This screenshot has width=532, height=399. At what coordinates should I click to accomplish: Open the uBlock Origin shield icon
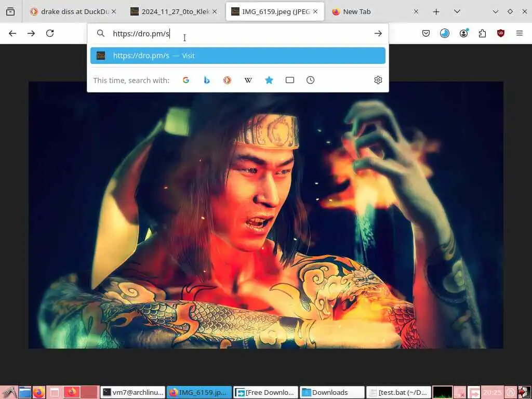pos(501,33)
